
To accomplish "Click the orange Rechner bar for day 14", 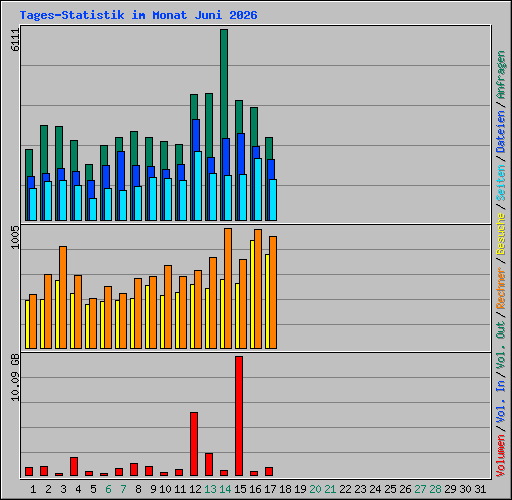I will pyautogui.click(x=228, y=288).
